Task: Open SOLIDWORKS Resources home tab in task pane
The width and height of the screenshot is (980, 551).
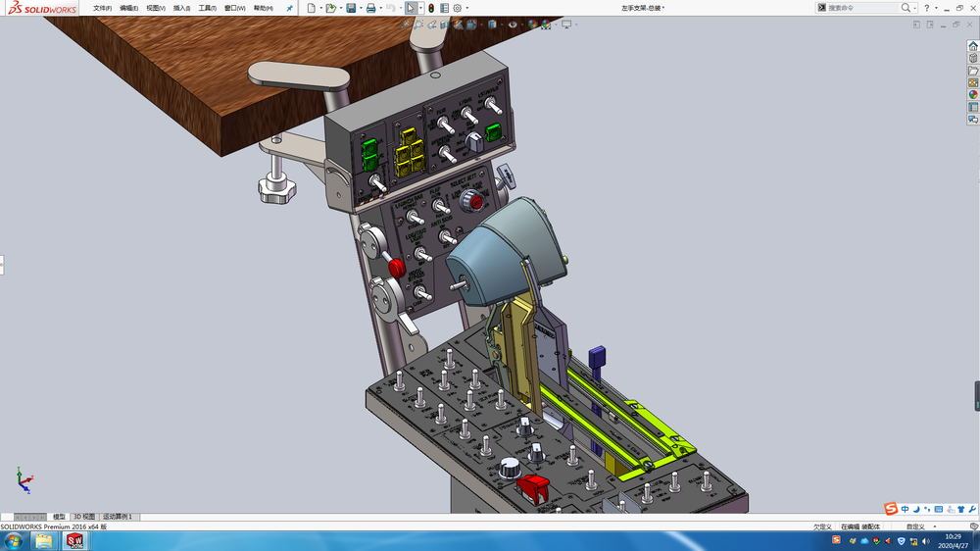Action: coord(973,46)
